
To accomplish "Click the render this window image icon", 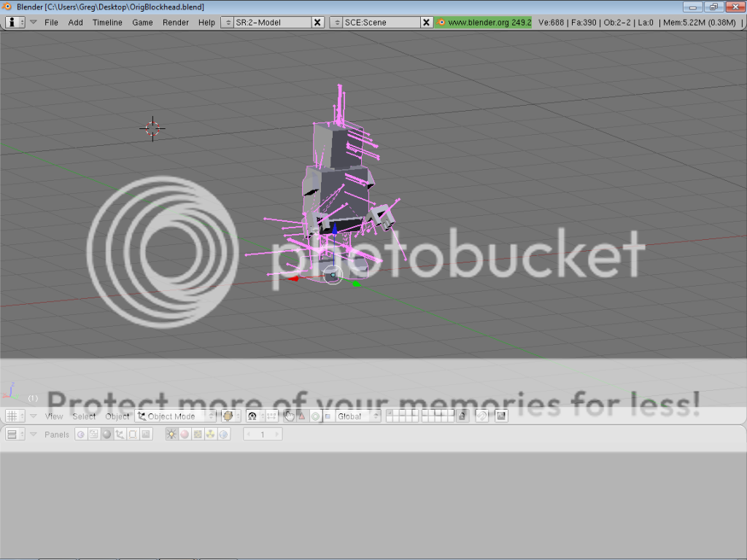I will point(501,416).
